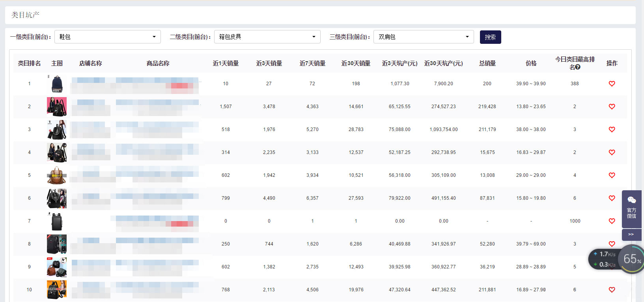This screenshot has width=644, height=302.
Task: Toggle the heart favorite on rank 8 row
Action: click(x=612, y=244)
